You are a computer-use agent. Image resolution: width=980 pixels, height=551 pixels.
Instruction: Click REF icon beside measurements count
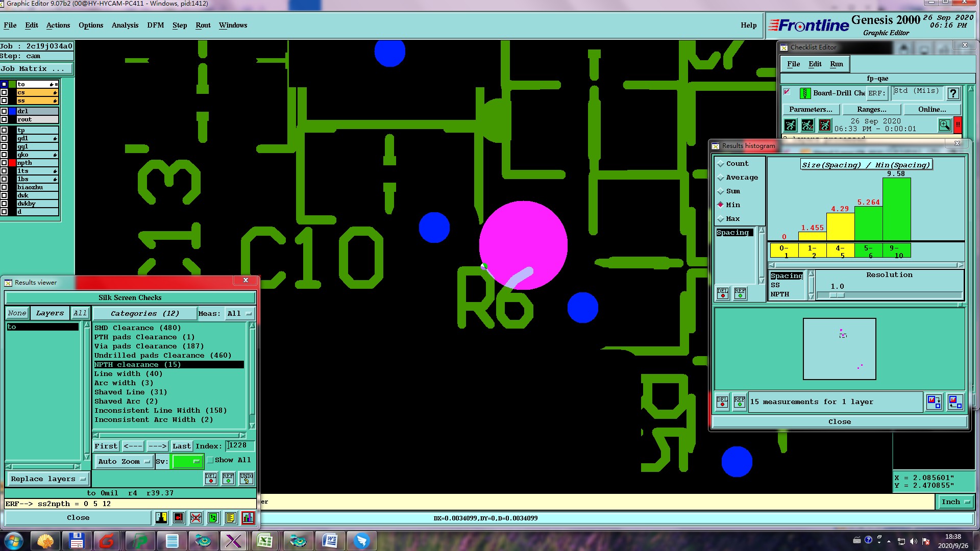740,402
